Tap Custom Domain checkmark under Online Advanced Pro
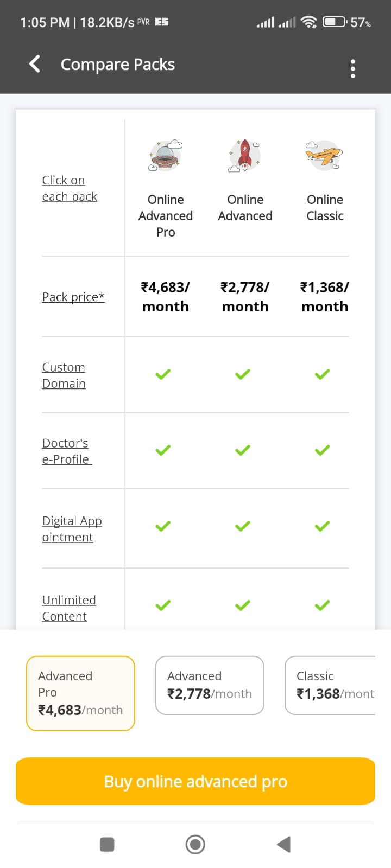Screen dimensions: 391x868 pyautogui.click(x=163, y=374)
